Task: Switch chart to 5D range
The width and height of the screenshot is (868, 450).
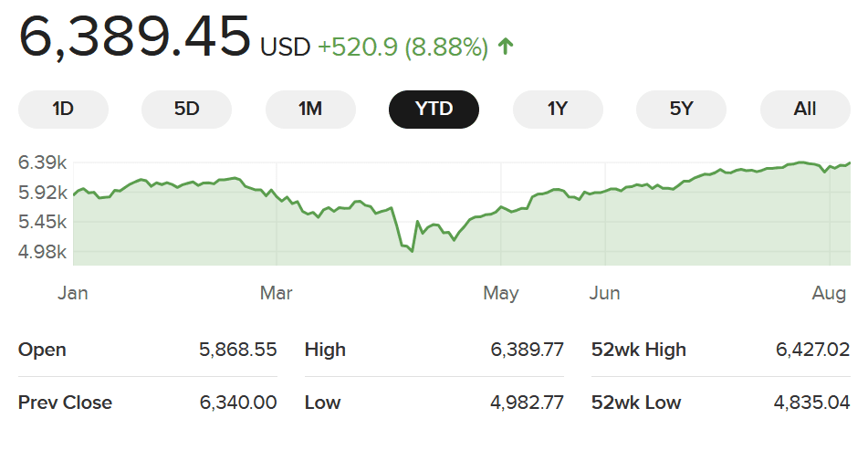Action: point(186,110)
